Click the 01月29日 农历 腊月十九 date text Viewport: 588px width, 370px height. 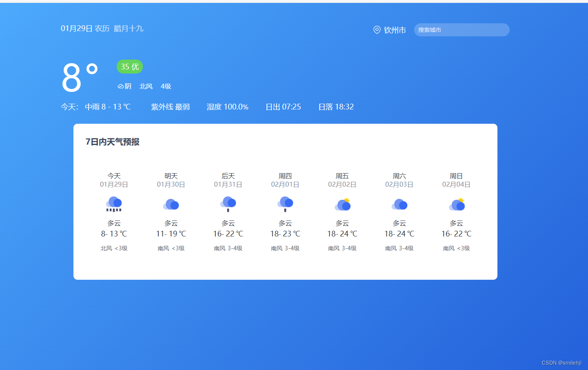(x=102, y=29)
